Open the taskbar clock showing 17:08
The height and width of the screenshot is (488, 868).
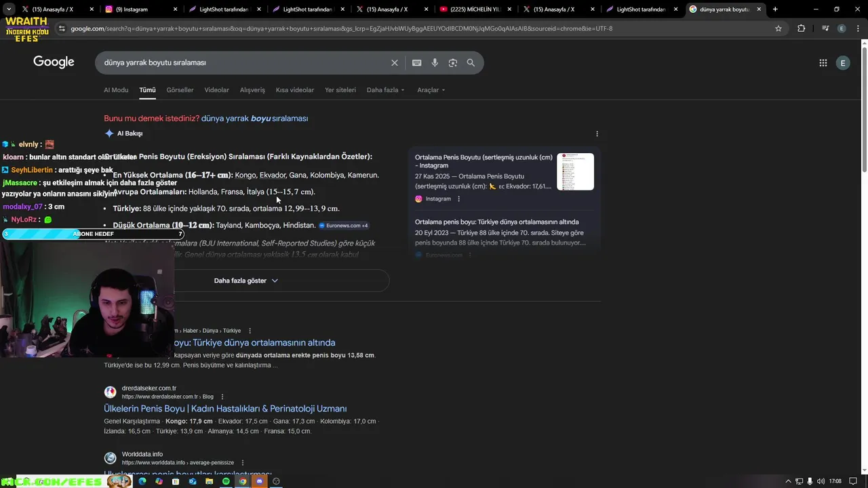[x=835, y=481]
